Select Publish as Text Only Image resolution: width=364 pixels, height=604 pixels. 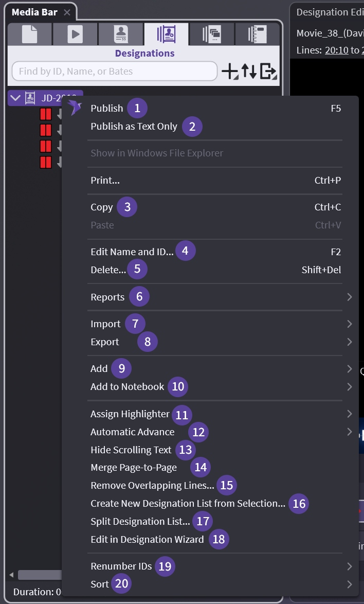pyautogui.click(x=134, y=126)
